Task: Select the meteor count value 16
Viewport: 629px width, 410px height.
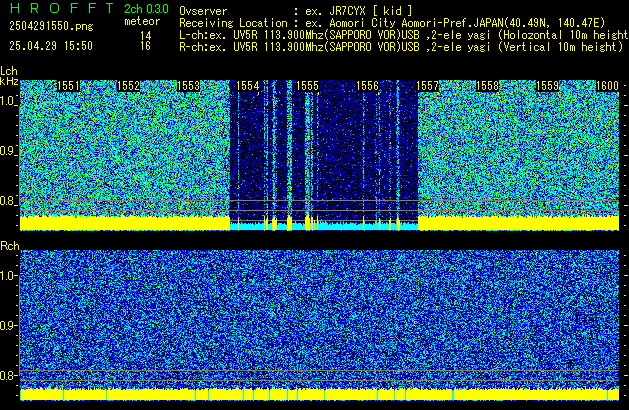Action: click(146, 46)
